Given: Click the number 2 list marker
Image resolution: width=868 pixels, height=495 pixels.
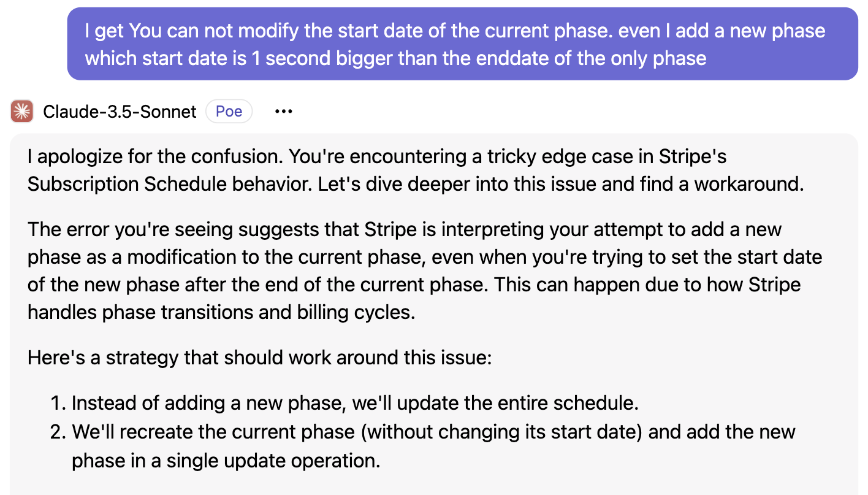Looking at the screenshot, I should point(58,431).
